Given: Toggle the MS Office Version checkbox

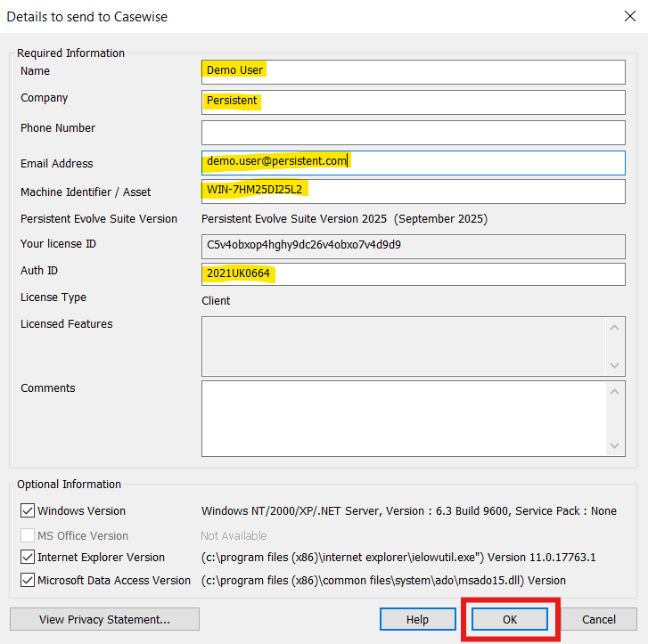Looking at the screenshot, I should (28, 535).
